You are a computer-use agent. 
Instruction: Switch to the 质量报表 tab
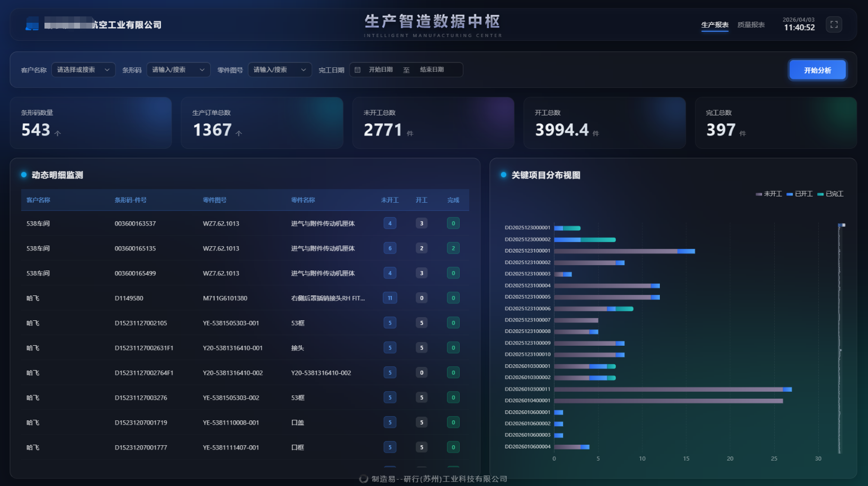750,25
